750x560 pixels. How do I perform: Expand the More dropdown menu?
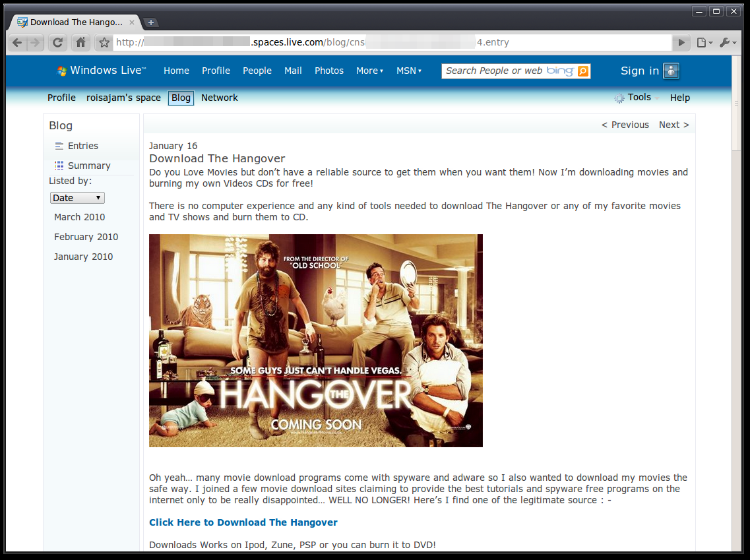click(x=370, y=71)
